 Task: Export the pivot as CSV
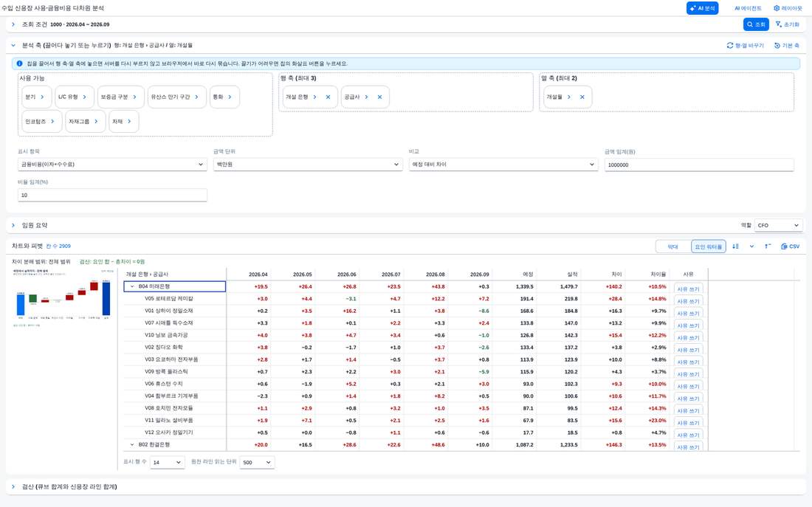click(791, 246)
